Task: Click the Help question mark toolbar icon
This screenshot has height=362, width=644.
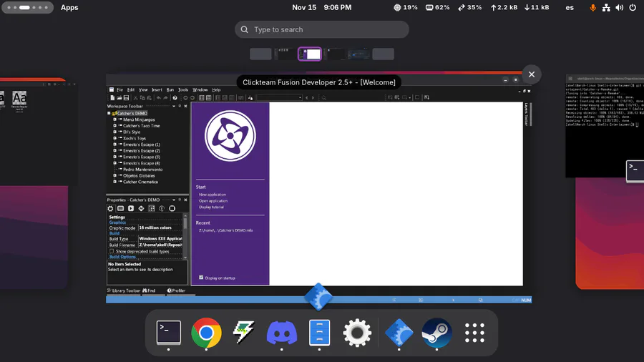Action: [x=175, y=98]
